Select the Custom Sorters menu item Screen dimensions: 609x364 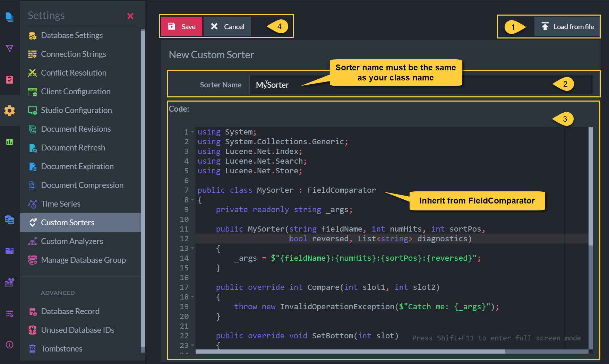coord(80,223)
